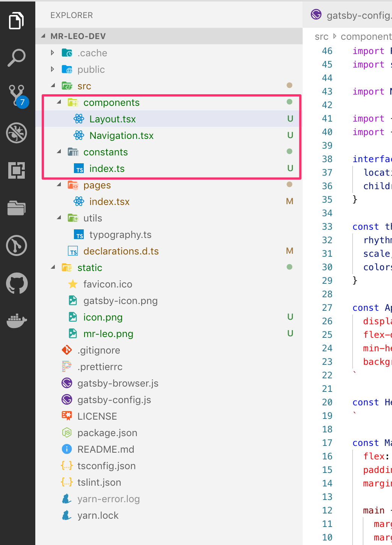Open yarn-error.log file

[169, 499]
